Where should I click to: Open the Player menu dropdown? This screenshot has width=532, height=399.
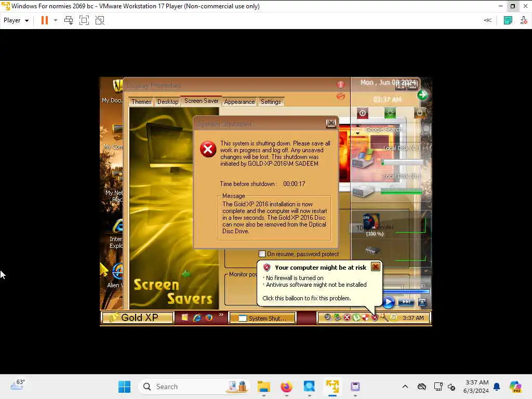pos(16,20)
